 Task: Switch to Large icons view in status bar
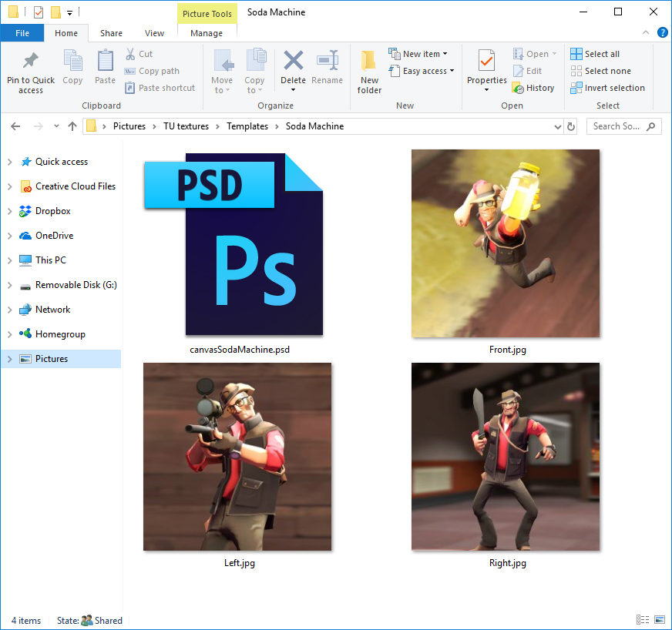click(660, 620)
